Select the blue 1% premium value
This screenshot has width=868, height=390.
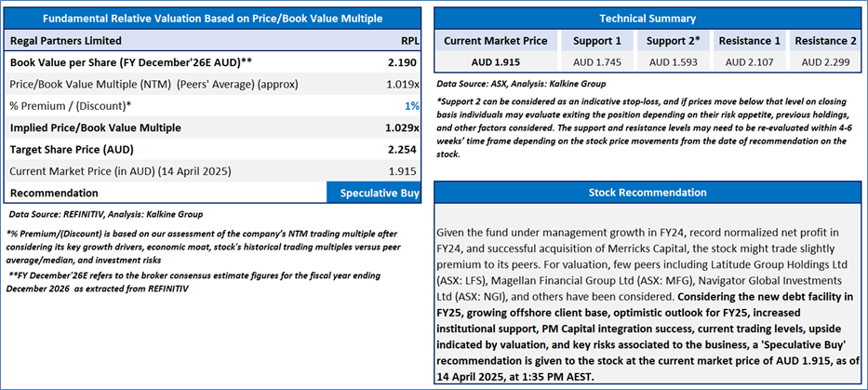[410, 106]
